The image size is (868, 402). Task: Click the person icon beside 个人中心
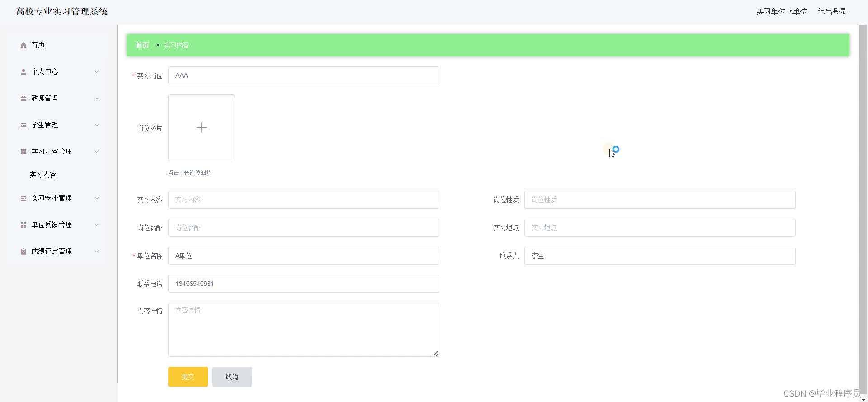click(24, 72)
